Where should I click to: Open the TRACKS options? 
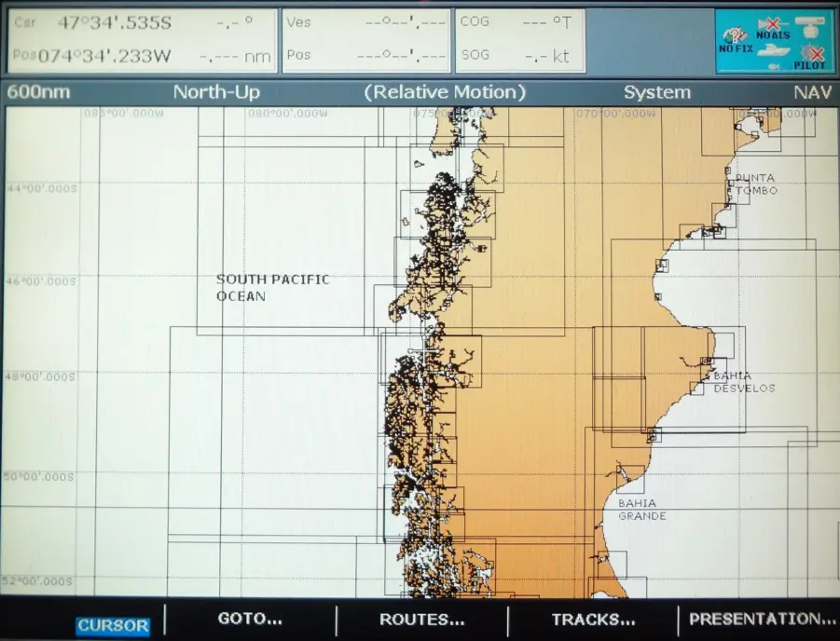[594, 620]
